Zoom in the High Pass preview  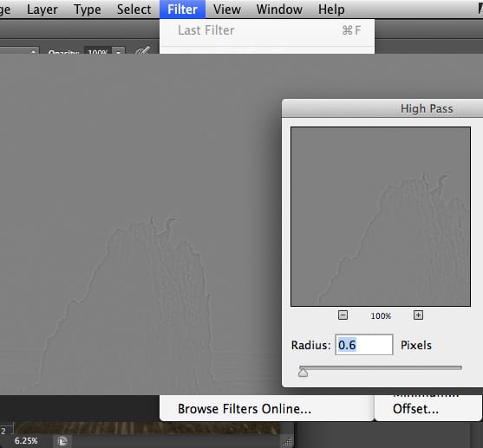coord(418,315)
